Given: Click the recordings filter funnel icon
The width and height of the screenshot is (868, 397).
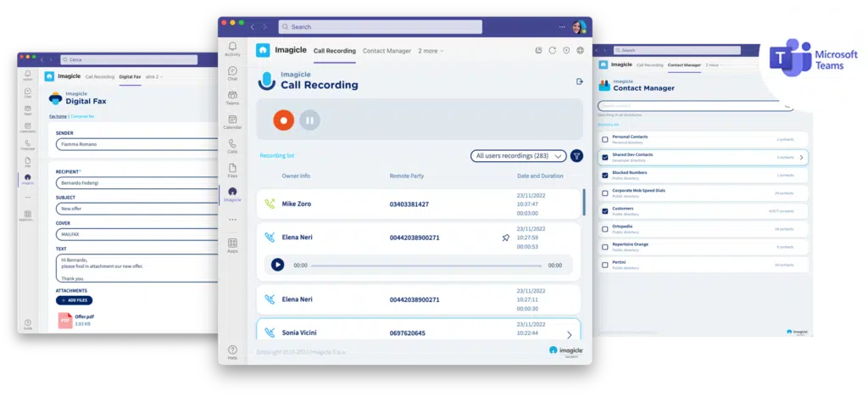Looking at the screenshot, I should pos(576,156).
